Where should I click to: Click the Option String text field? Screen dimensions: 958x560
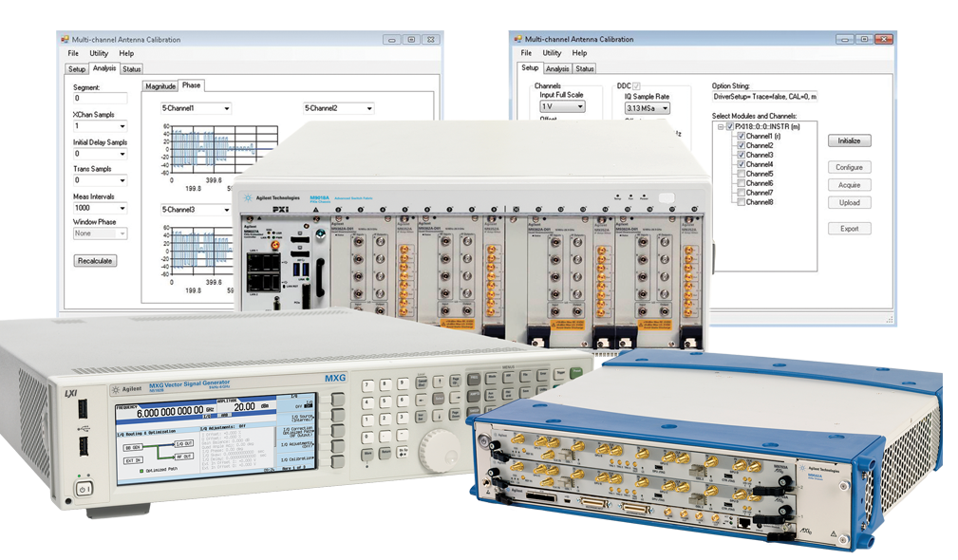tap(765, 97)
